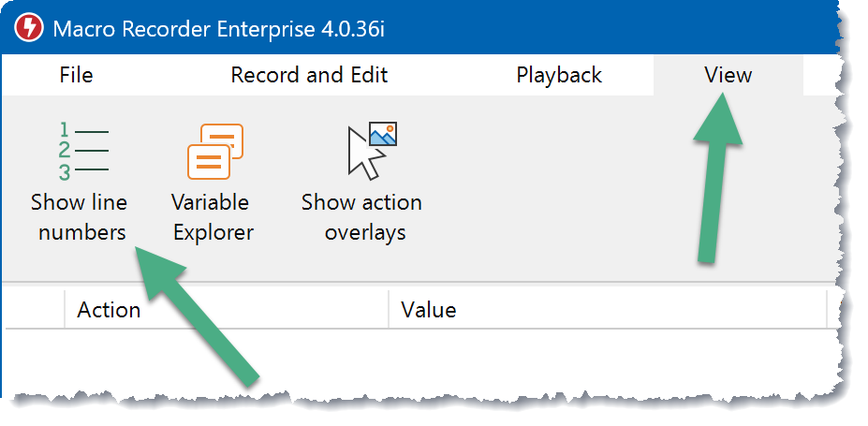Toggle the "Show line numbers" text label
Image resolution: width=868 pixels, height=426 pixels.
tap(80, 217)
